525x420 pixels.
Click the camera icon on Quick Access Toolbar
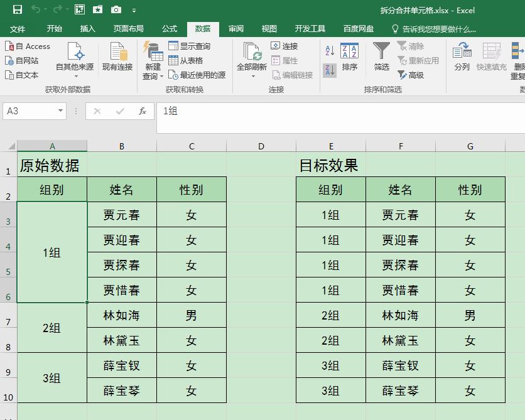tap(116, 9)
